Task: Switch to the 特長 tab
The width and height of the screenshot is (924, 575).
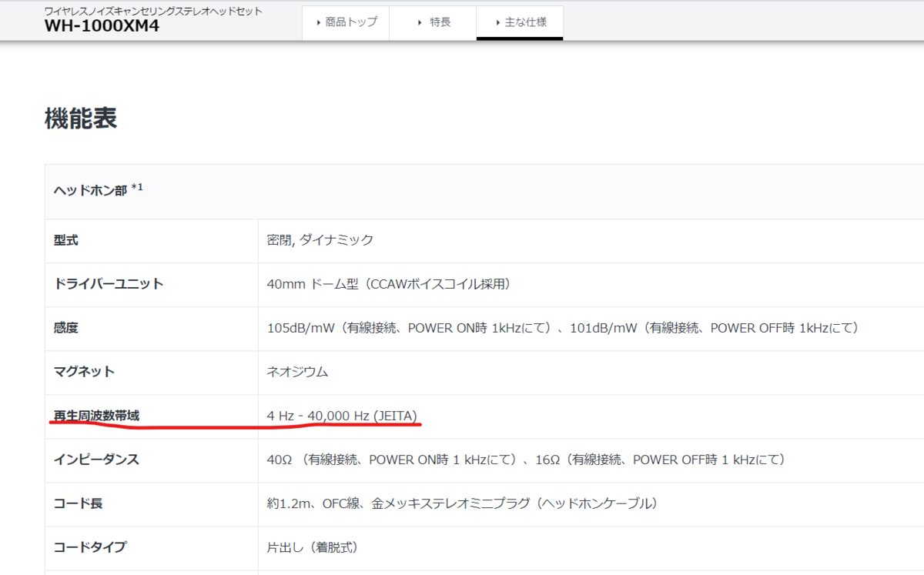Action: 433,22
